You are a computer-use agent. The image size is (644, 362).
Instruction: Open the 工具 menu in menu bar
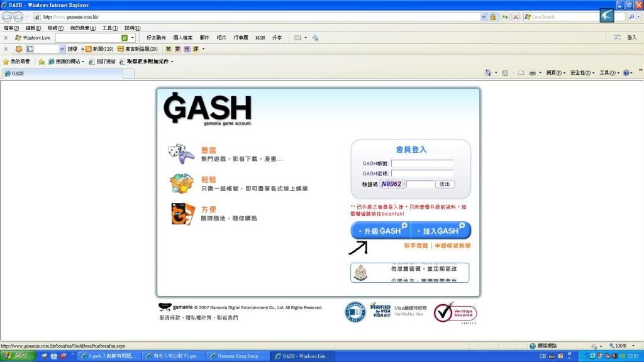click(x=110, y=28)
